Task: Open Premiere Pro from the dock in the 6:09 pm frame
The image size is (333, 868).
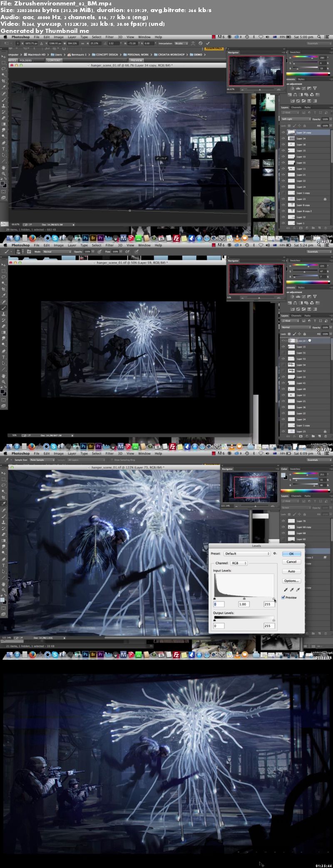Action: [100, 654]
